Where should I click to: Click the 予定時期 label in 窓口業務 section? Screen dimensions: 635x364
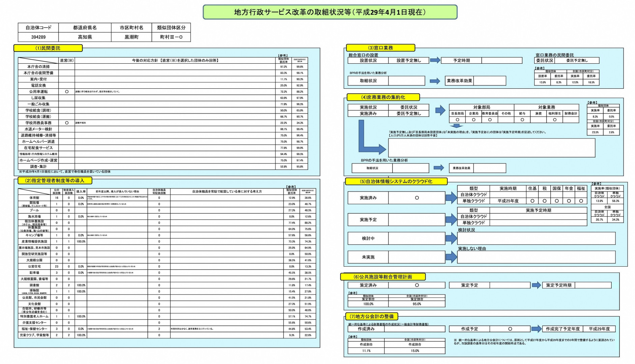click(x=461, y=60)
